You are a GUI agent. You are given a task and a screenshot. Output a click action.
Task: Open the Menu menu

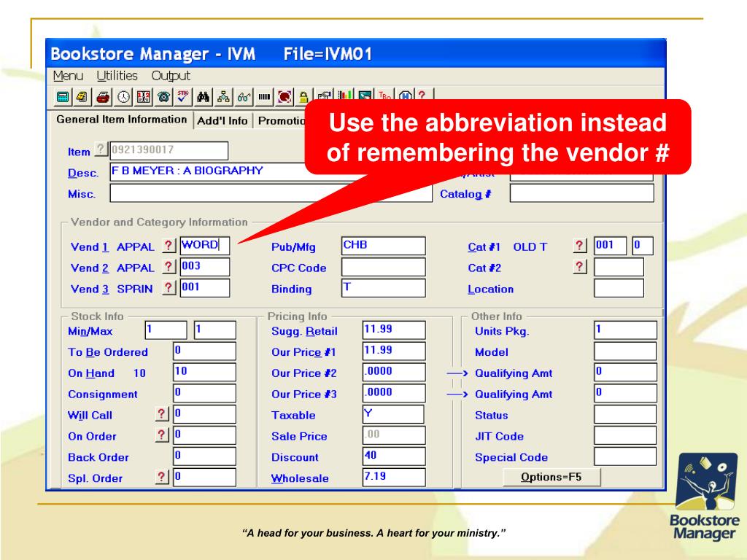coord(68,76)
